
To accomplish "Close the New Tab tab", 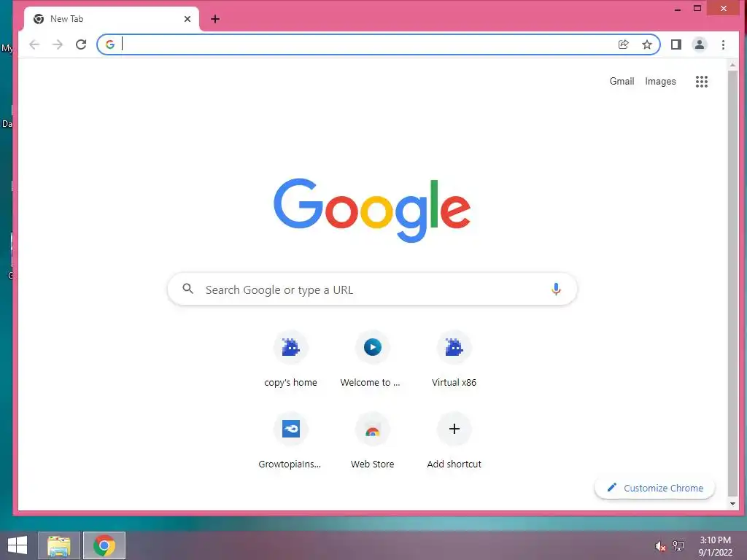I will pos(187,19).
